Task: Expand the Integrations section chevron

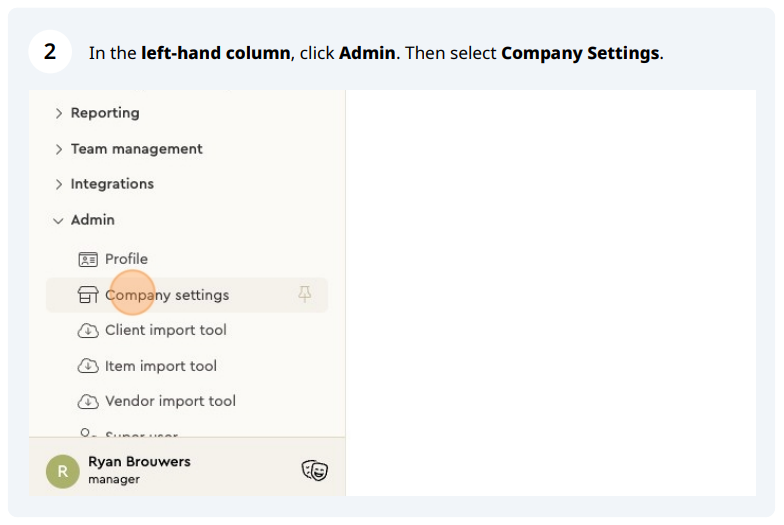Action: pyautogui.click(x=59, y=184)
